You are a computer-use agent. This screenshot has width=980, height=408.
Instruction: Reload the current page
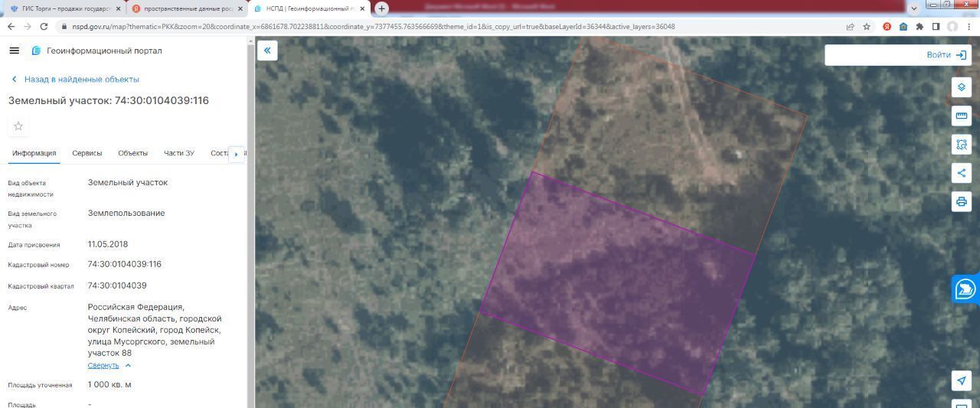click(44, 26)
